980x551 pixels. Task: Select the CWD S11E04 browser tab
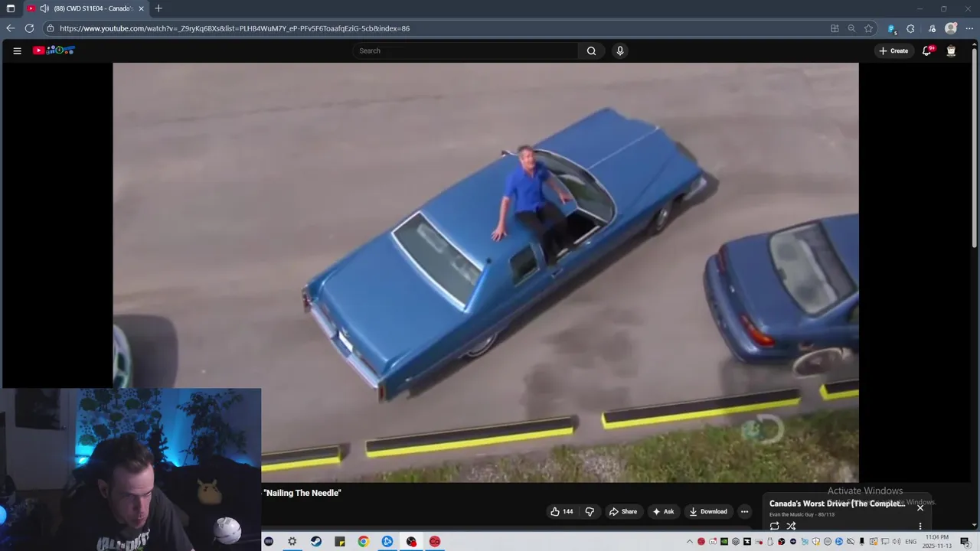85,8
